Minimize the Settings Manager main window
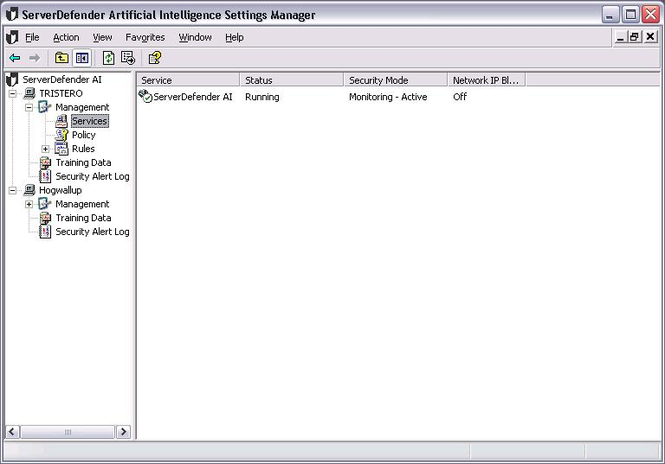665x464 pixels. 610,15
